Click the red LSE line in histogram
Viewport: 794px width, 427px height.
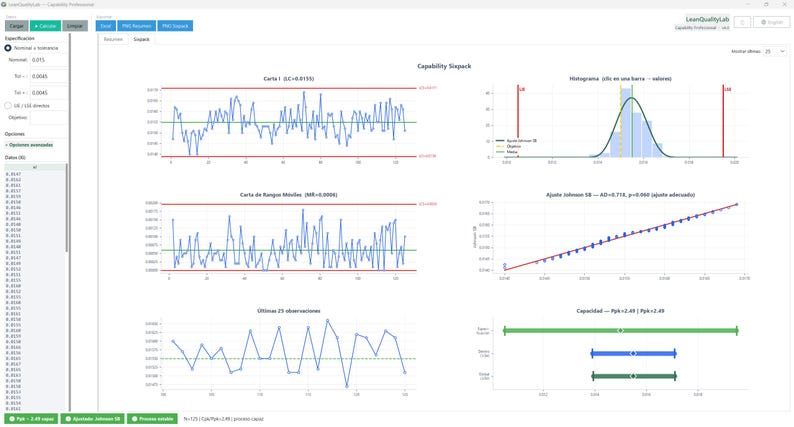tap(723, 122)
